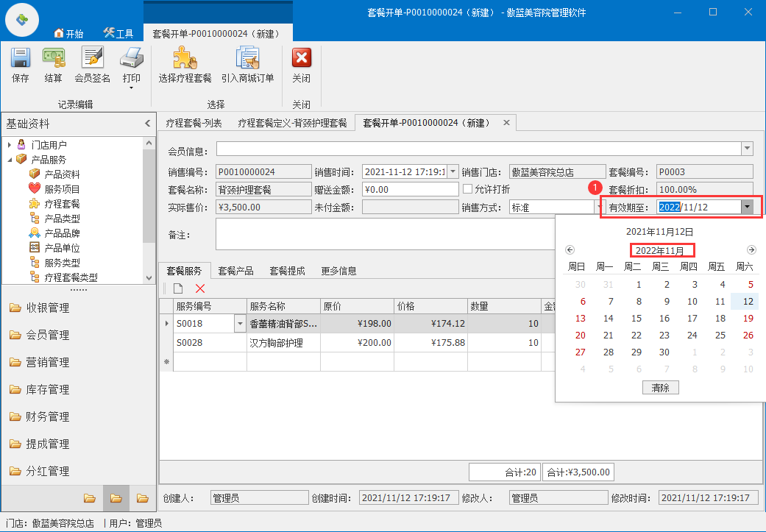Add new row with blank page icon
This screenshot has height=532, width=766.
(x=178, y=289)
